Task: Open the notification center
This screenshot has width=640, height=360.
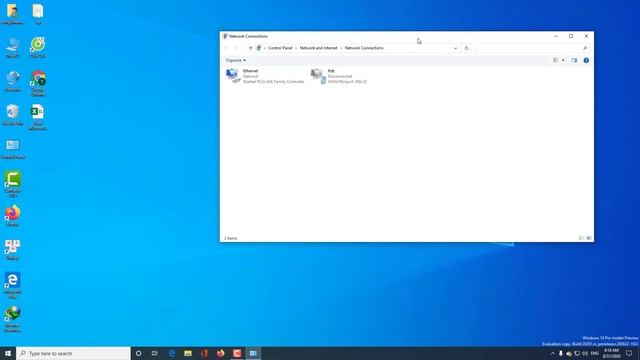Action: click(x=629, y=353)
